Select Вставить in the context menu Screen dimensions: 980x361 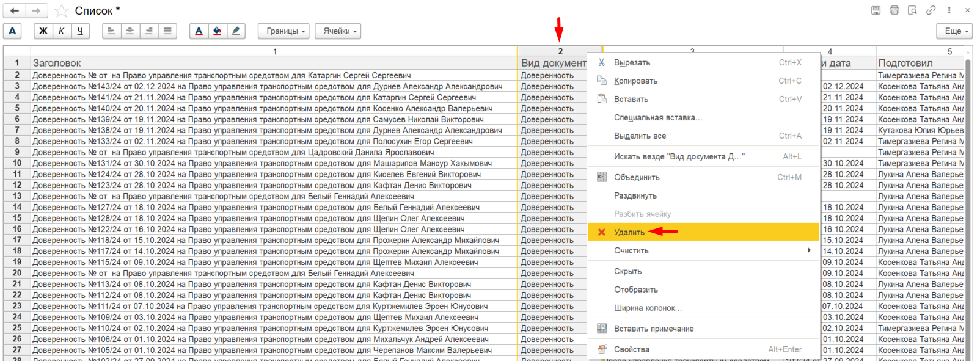coord(703,99)
